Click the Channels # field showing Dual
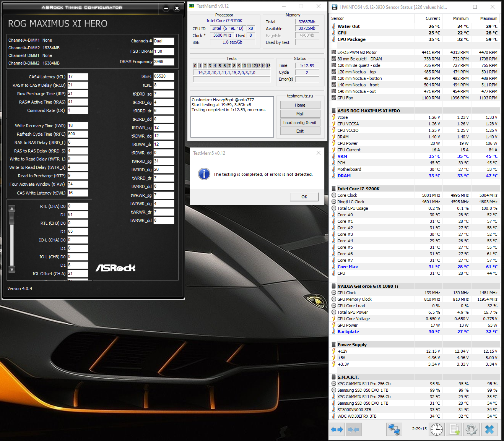504x441 pixels. click(164, 41)
